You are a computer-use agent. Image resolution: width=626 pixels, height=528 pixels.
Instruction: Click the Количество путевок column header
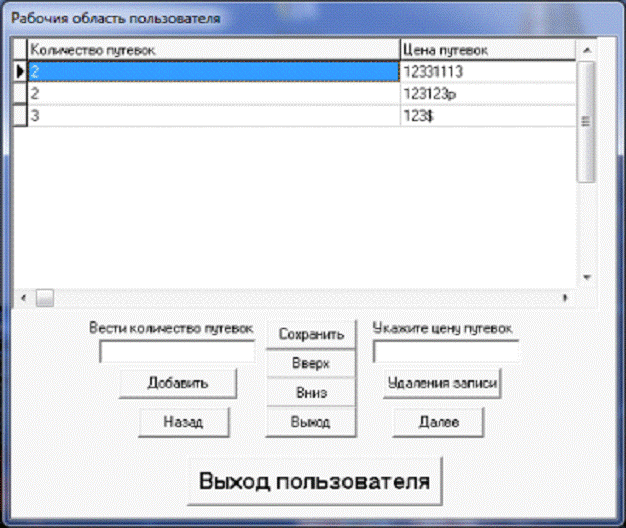(214, 50)
